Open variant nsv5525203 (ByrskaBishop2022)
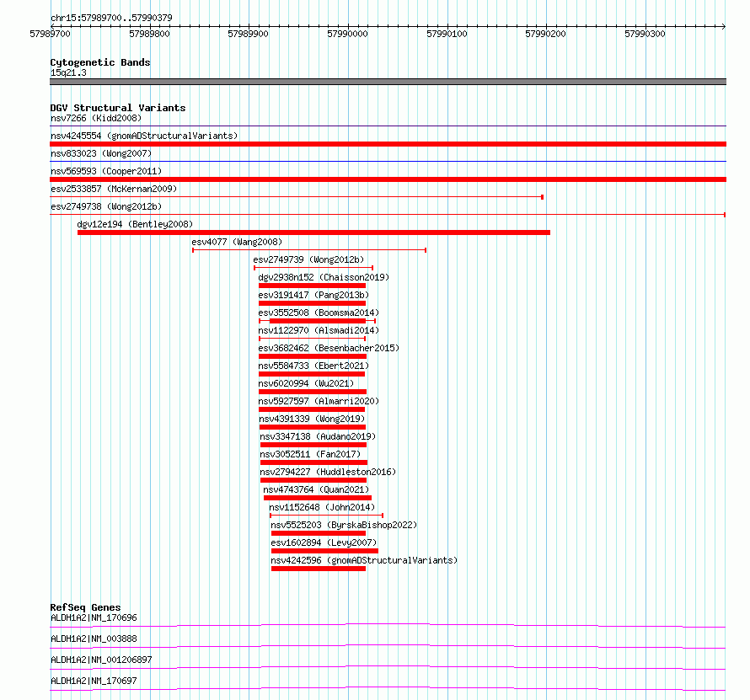 [344, 525]
